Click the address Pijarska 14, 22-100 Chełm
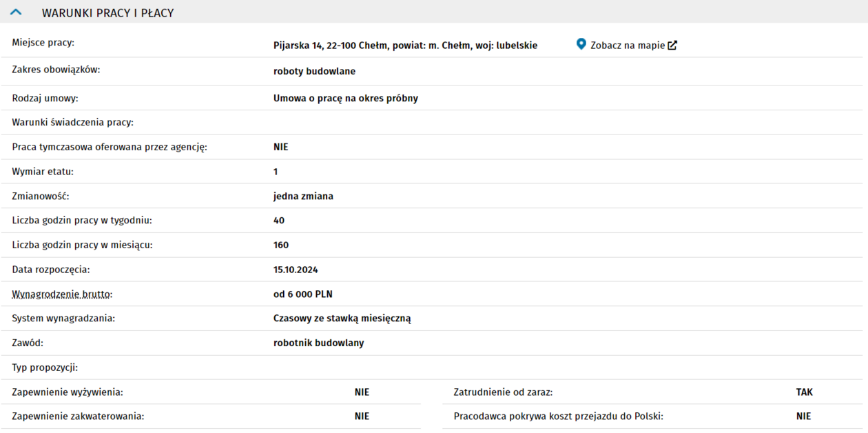The image size is (868, 433). pyautogui.click(x=405, y=46)
